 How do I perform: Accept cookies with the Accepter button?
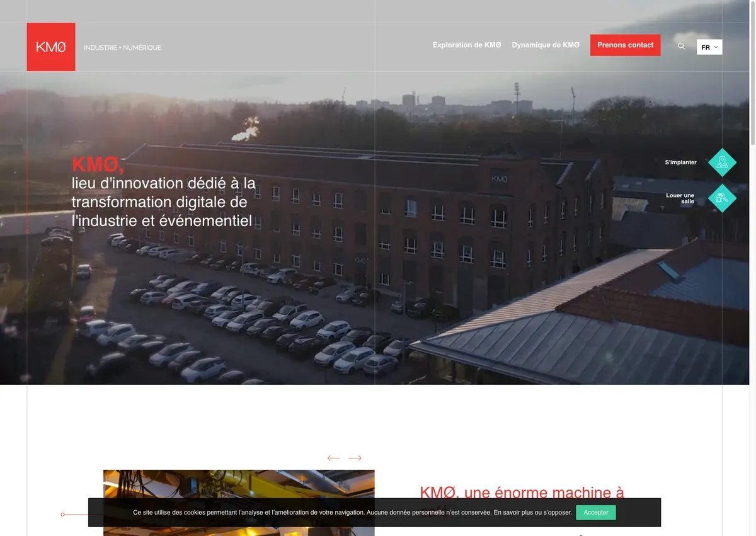[596, 513]
